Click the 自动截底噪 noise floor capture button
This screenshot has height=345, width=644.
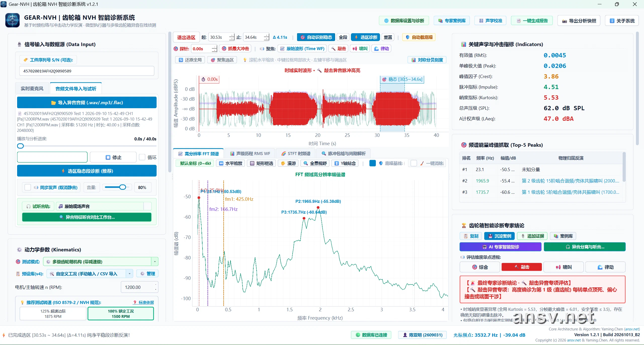click(419, 37)
